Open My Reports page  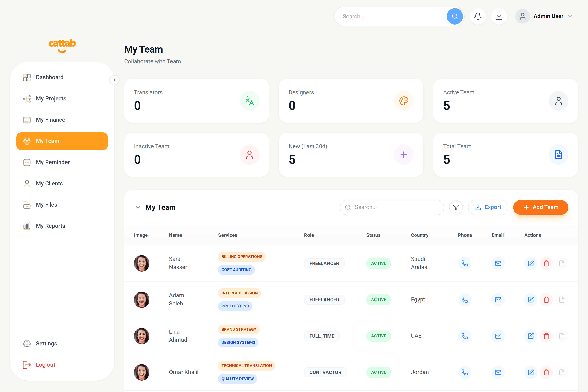pos(62,226)
